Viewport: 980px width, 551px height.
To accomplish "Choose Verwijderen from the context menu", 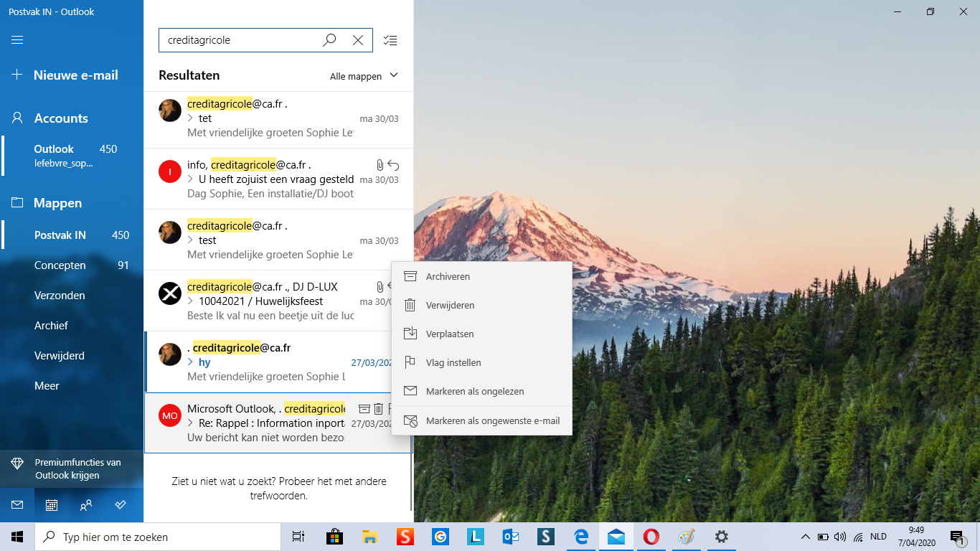I will point(481,305).
